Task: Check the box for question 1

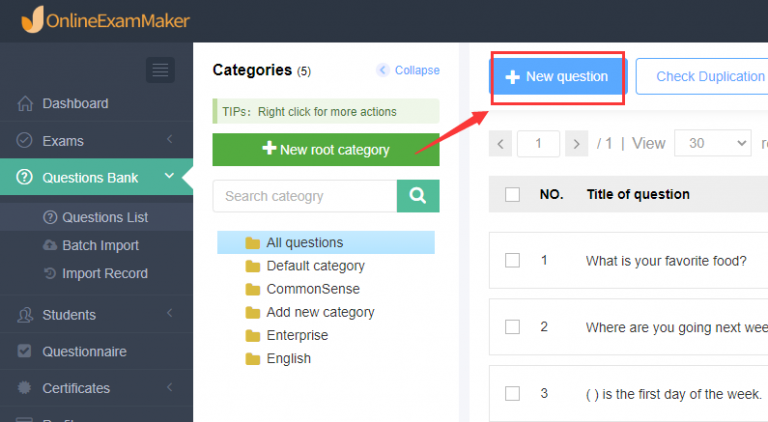Action: 513,261
